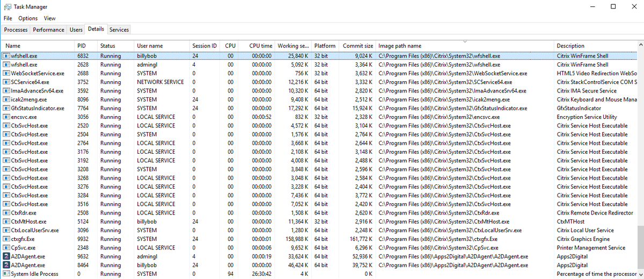The width and height of the screenshot is (644, 279).
Task: Click the 26:30:42 CPU time value
Action: tap(261, 274)
